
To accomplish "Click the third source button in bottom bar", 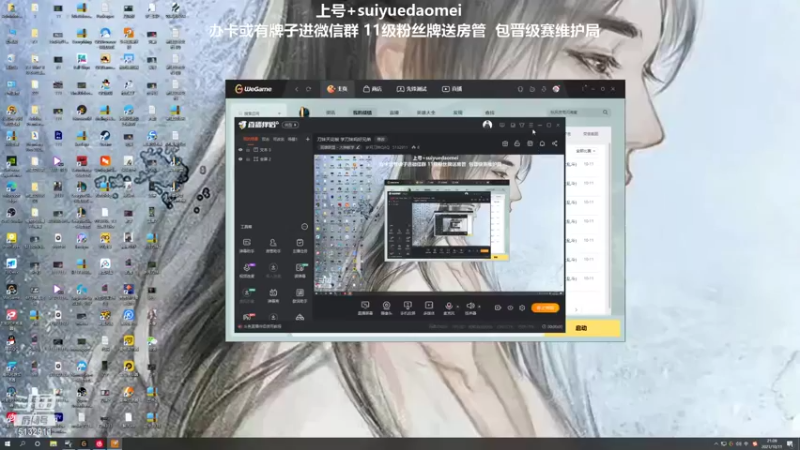I will [407, 308].
